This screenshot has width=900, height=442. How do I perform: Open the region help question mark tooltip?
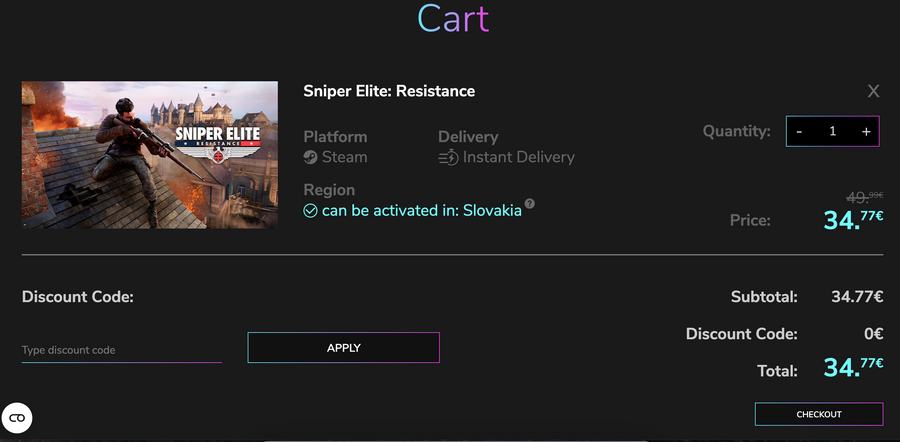529,204
